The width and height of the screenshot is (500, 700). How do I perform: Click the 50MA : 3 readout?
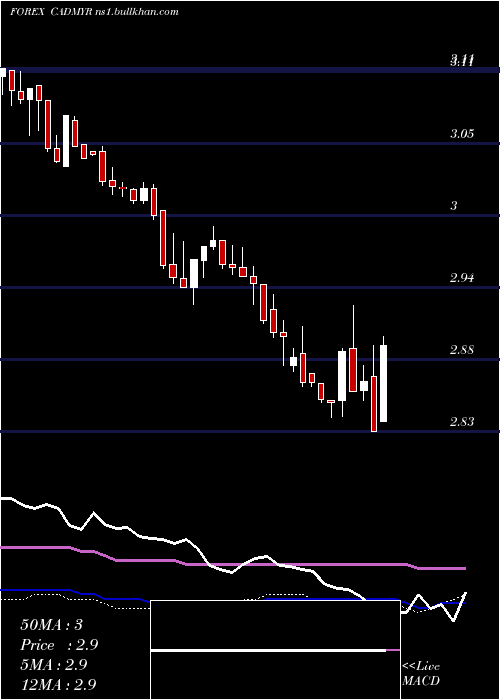click(51, 625)
